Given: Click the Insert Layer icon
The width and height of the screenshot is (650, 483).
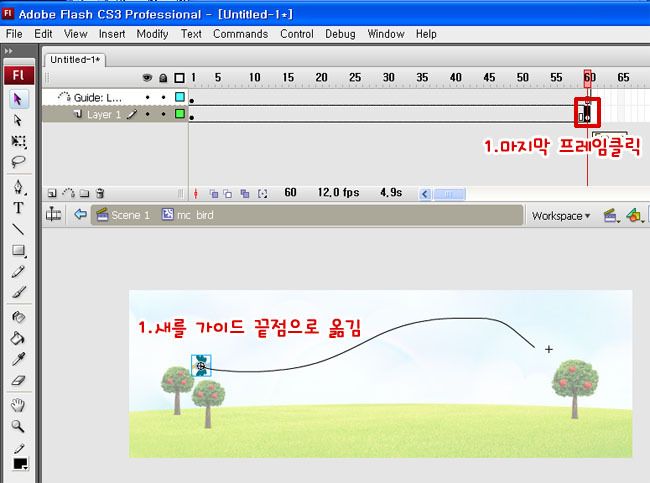Looking at the screenshot, I should (52, 193).
